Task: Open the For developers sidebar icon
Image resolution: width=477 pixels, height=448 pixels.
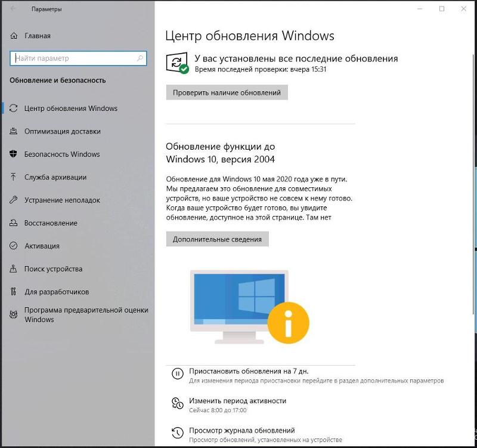Action: tap(13, 292)
